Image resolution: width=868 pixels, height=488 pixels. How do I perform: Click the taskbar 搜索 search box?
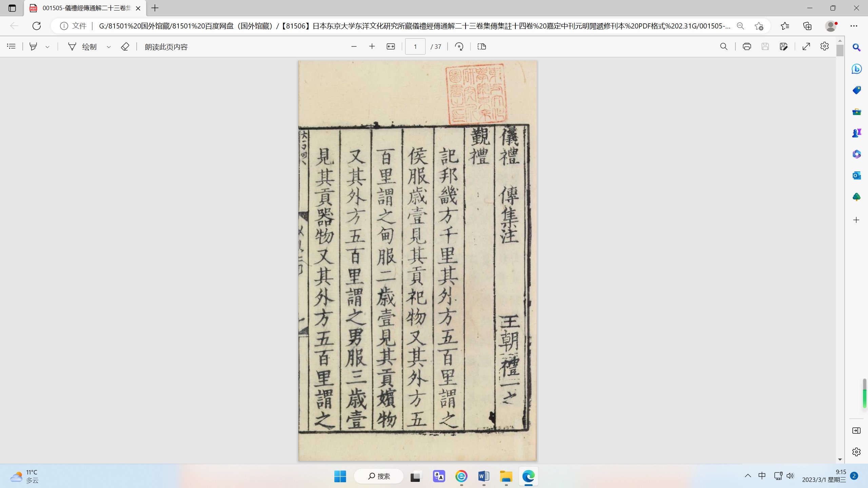[x=379, y=476]
